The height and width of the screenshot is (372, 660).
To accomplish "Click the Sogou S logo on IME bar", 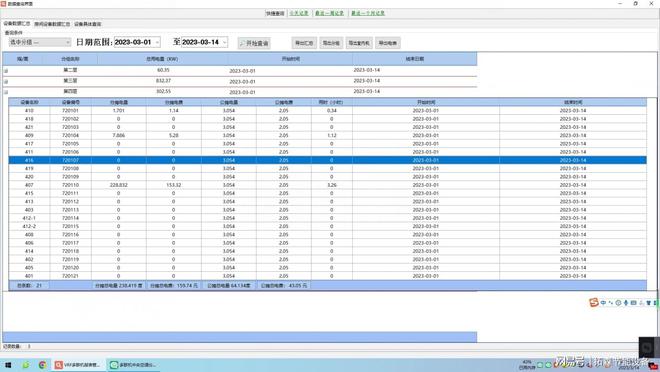I will coord(594,303).
